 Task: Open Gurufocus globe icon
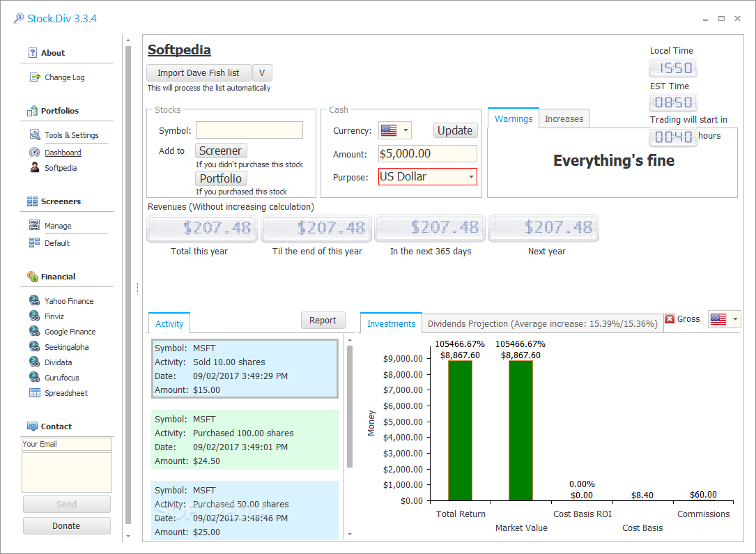35,377
